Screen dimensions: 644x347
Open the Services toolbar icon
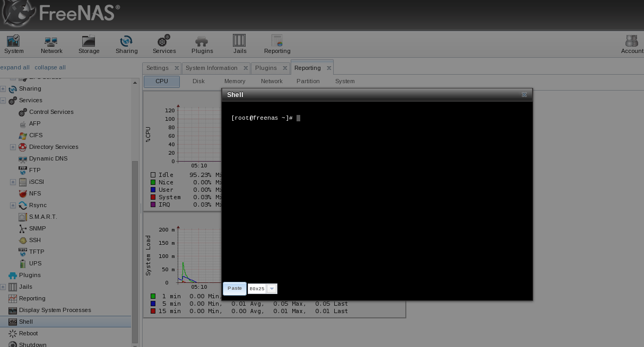[x=164, y=44]
